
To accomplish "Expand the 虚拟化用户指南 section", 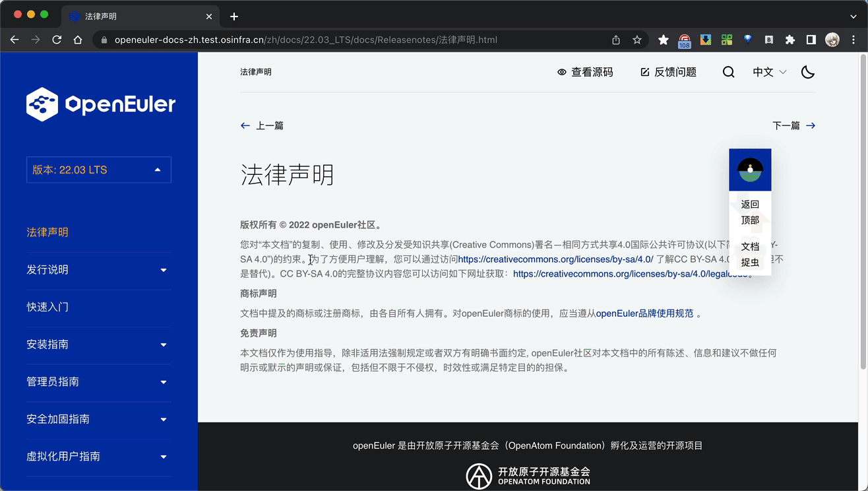I will point(98,456).
